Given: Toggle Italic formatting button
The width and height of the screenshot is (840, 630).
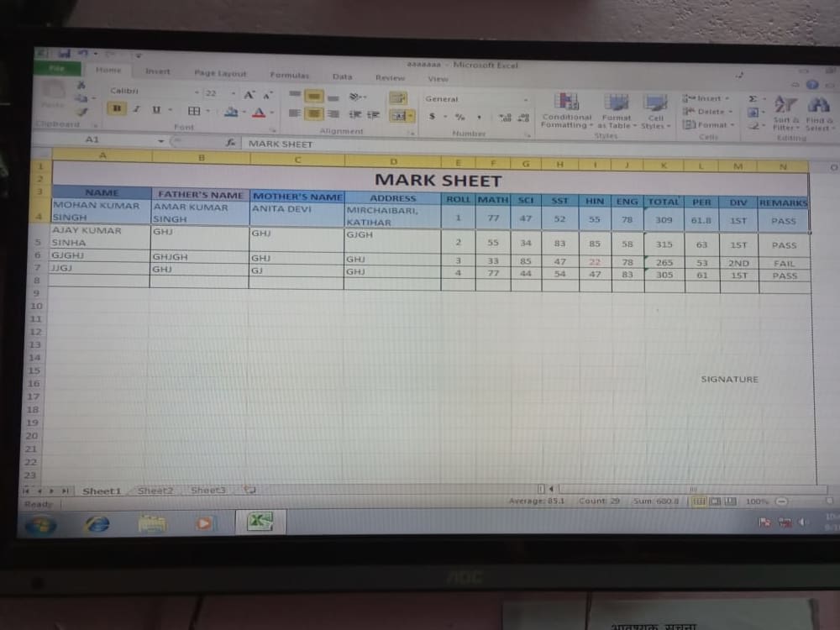Looking at the screenshot, I should 137,109.
